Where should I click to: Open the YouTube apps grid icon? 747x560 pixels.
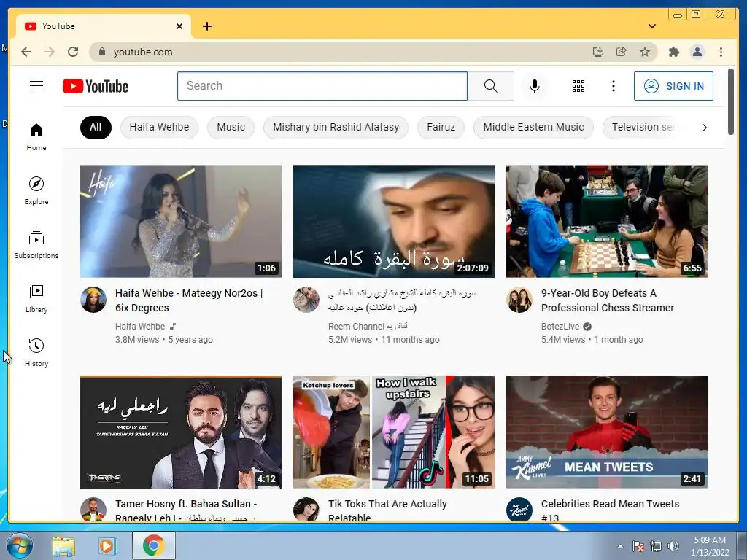click(x=578, y=86)
